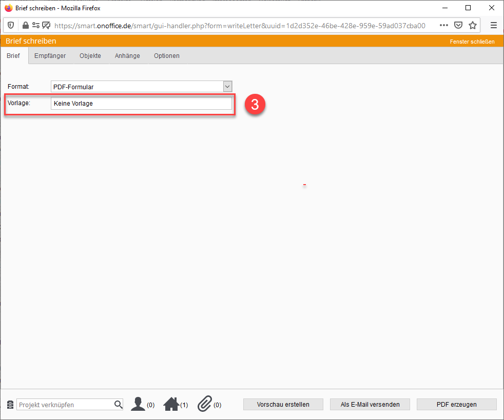Viewport: 504px width, 420px height.
Task: Select the Optionen tab
Action: (x=167, y=56)
